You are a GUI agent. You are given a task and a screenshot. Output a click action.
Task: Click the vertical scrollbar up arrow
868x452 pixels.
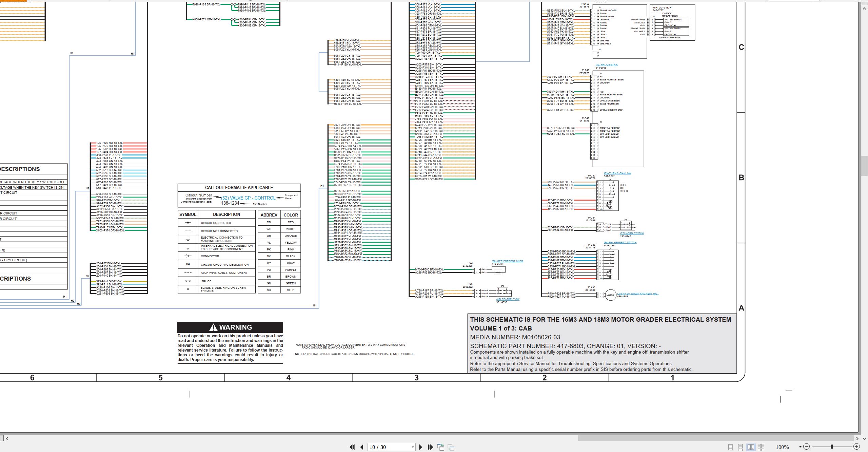click(x=864, y=8)
